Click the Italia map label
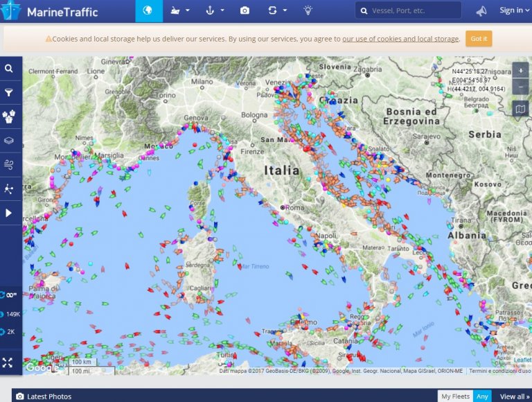Viewport: 532px width, 402px height. 282,170
